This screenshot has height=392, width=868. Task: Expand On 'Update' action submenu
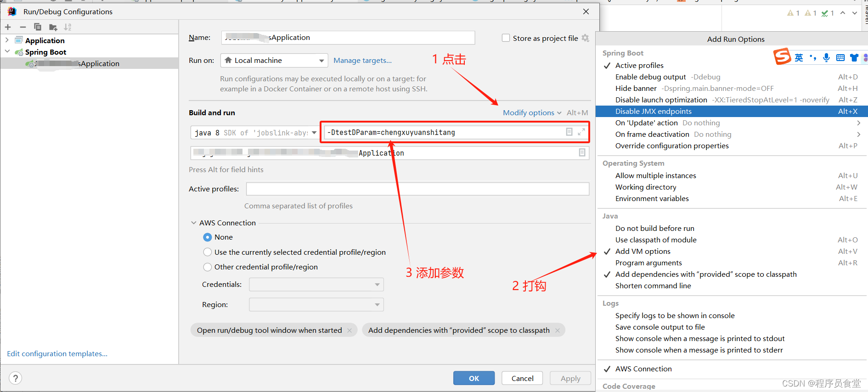(x=732, y=123)
